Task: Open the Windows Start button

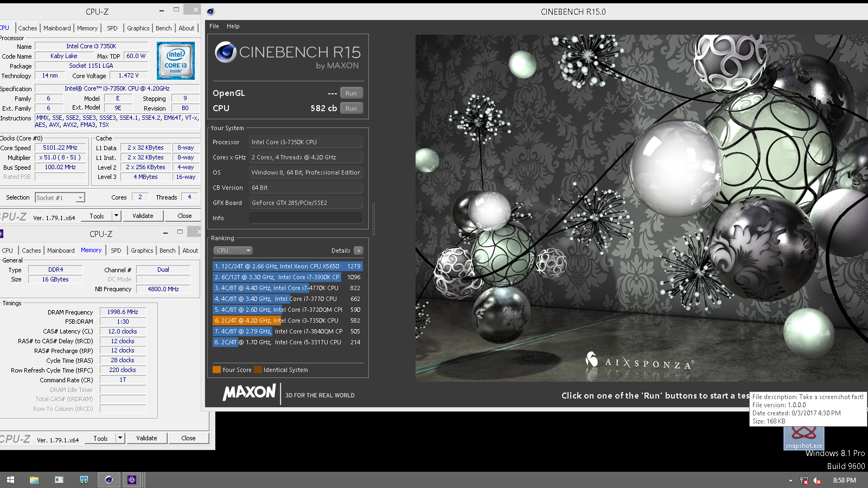Action: 10,480
